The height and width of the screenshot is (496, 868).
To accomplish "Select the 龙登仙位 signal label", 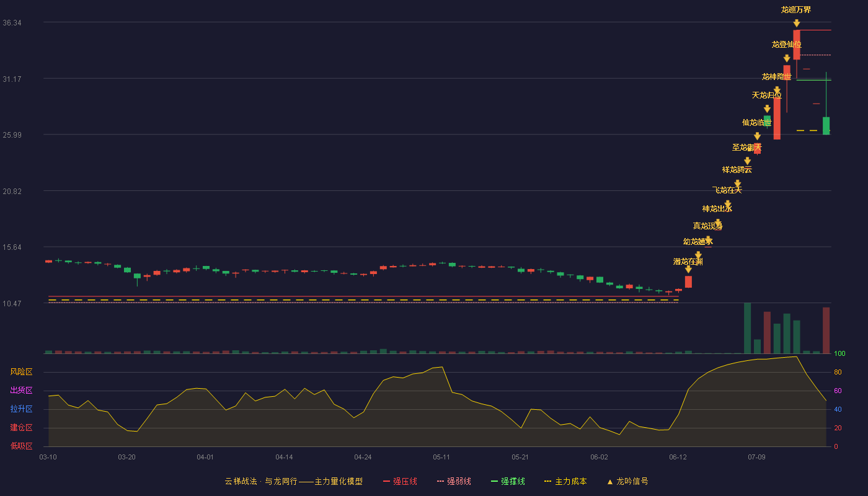I will (787, 45).
